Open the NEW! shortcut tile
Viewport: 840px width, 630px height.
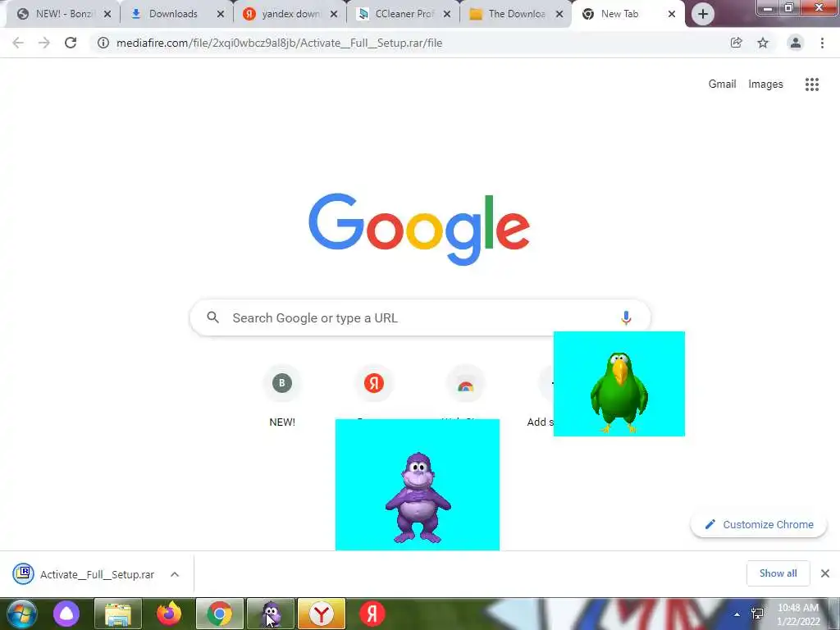pos(282,395)
